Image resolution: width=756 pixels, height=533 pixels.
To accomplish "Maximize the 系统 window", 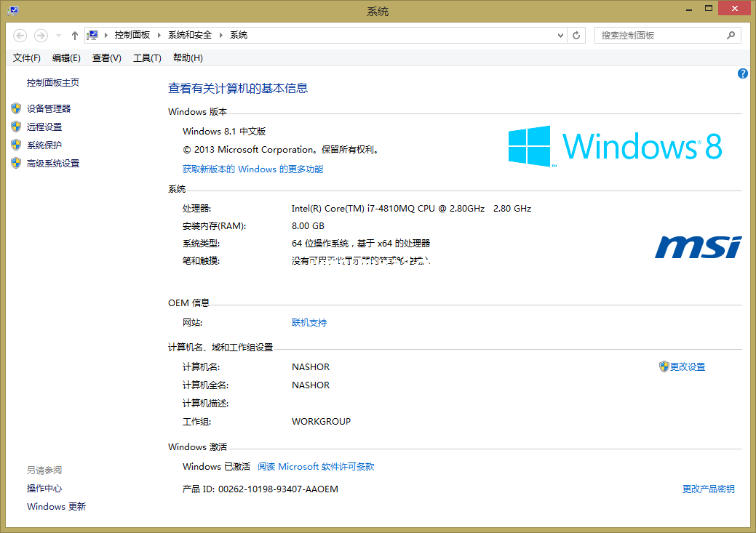I will [x=708, y=8].
